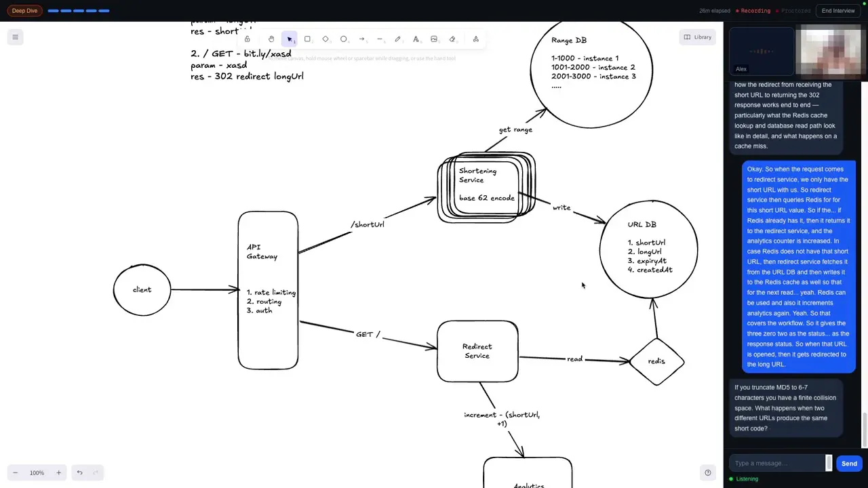This screenshot has height=488, width=868.
Task: Click the 'base 62 encode' text
Action: (x=487, y=198)
